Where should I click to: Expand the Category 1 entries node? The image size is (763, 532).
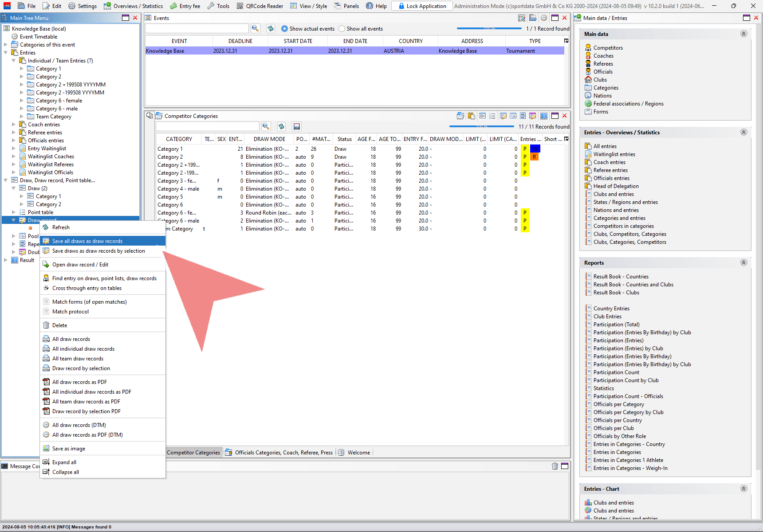22,69
